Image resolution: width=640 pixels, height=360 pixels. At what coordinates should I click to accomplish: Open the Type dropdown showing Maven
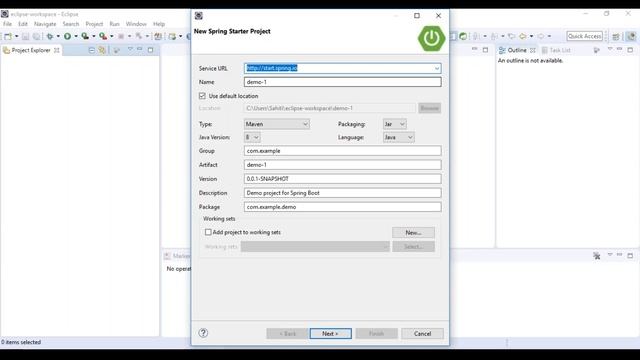pos(277,124)
